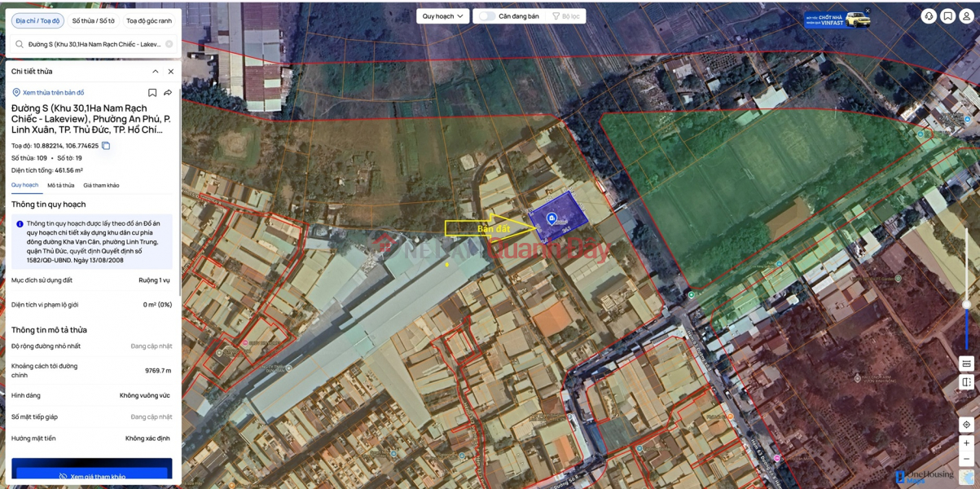Bookmark the parcel in the Chi tiết thửa panel

pos(152,92)
